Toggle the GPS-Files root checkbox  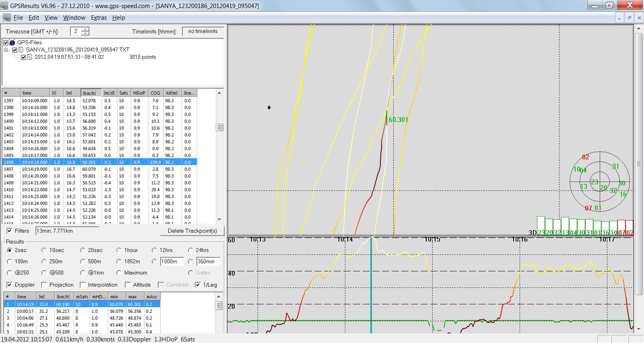click(x=6, y=42)
